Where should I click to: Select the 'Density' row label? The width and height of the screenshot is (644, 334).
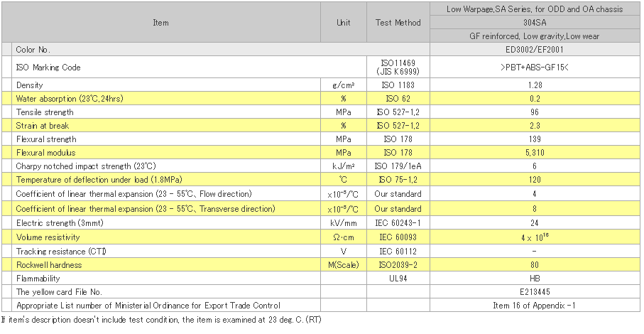point(29,85)
